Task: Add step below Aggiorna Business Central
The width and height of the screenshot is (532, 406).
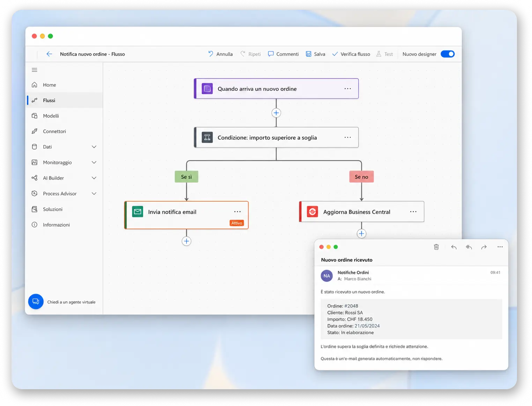Action: point(361,233)
